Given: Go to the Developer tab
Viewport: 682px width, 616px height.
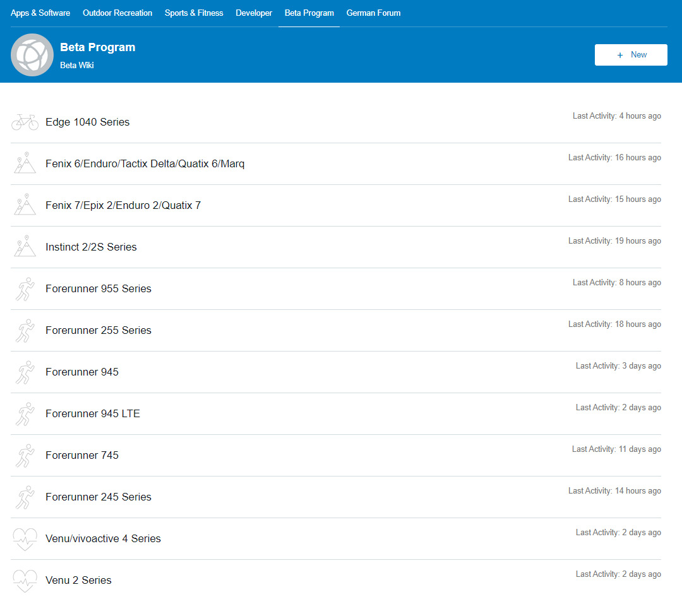Looking at the screenshot, I should pos(254,13).
